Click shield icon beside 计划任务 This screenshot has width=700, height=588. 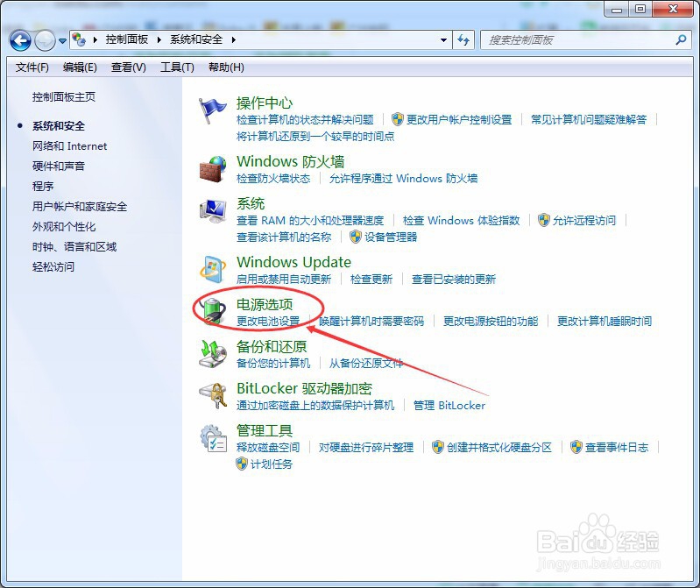click(x=242, y=464)
